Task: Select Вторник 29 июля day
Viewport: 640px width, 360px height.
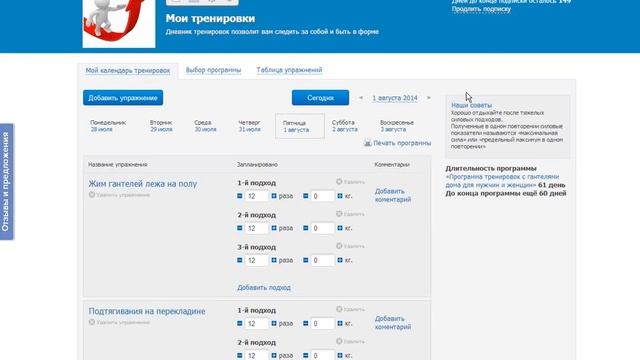Action: tap(161, 126)
